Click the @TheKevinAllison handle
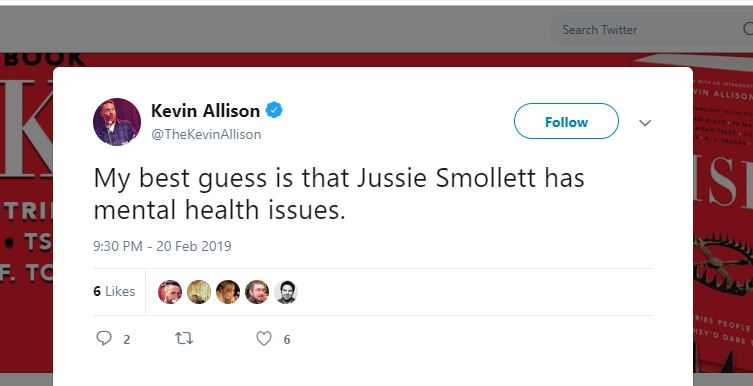The image size is (753, 386). point(206,134)
